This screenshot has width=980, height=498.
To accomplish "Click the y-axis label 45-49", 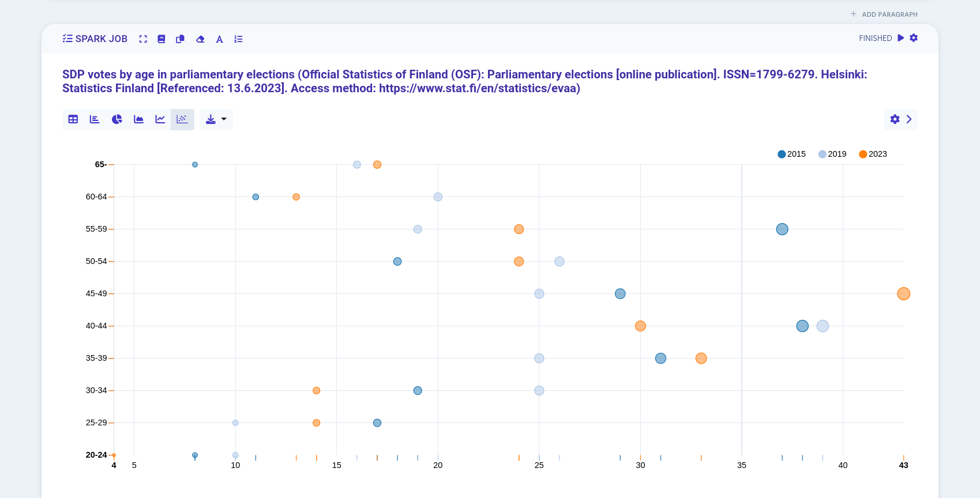I will click(x=96, y=293).
